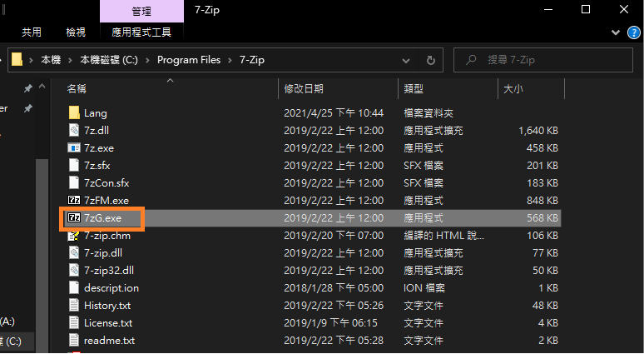
Task: Open the 共用 ribbon tab
Action: [x=32, y=32]
